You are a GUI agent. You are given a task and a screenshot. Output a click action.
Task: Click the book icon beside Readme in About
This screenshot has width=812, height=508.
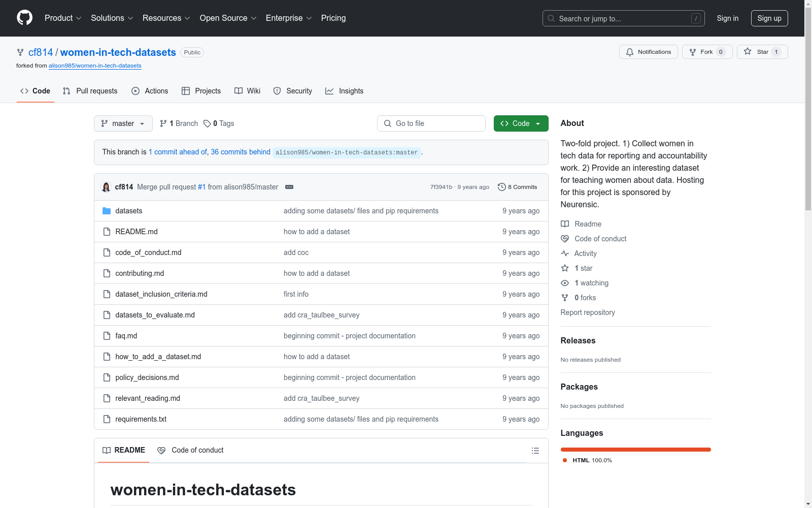pyautogui.click(x=565, y=224)
